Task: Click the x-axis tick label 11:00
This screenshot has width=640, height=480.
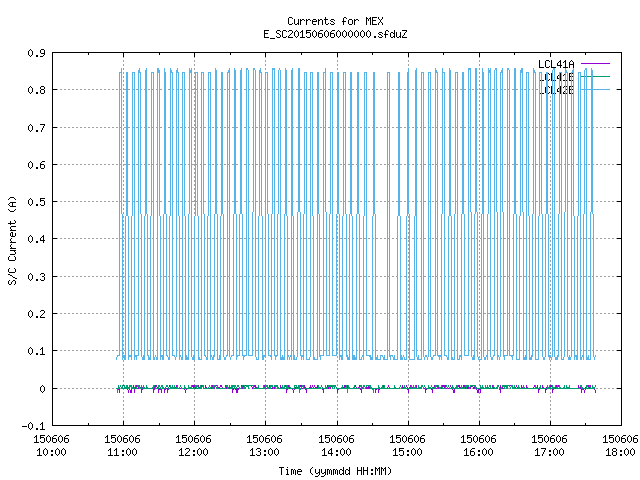Action: (x=122, y=452)
